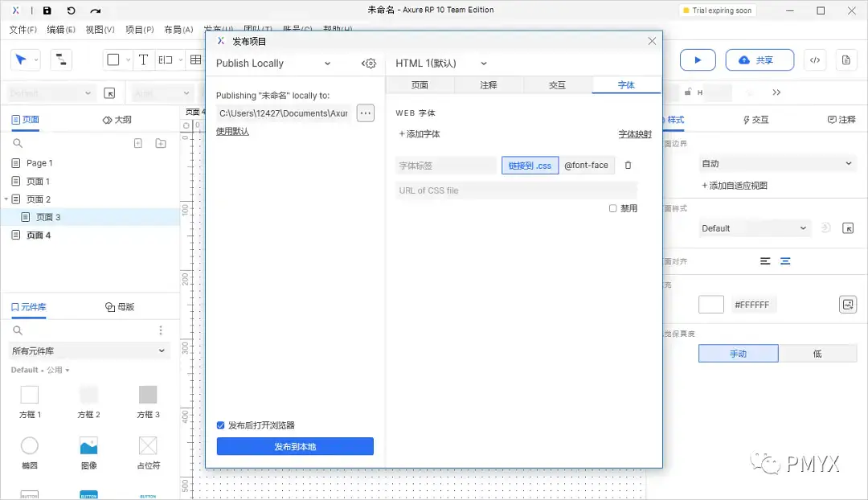Image resolution: width=868 pixels, height=500 pixels.
Task: Open the Publish Locally dropdown
Action: 273,63
